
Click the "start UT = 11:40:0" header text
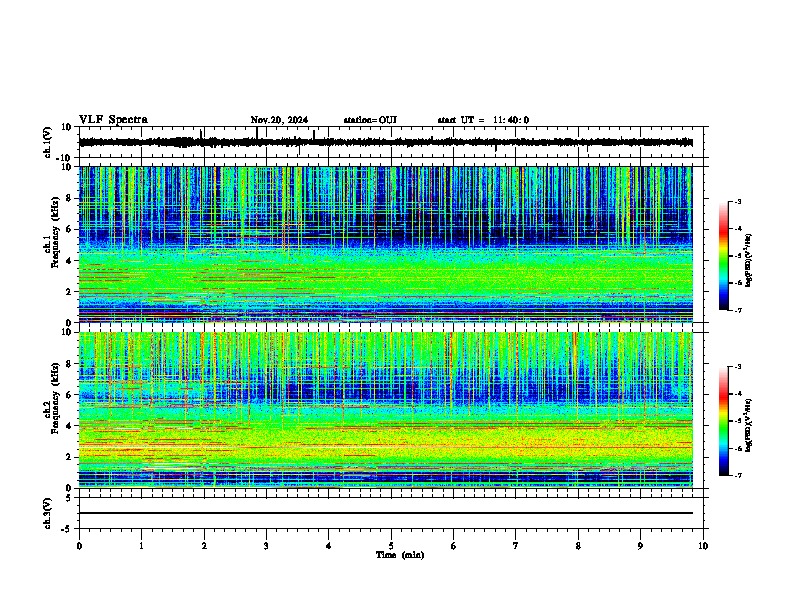(x=483, y=120)
